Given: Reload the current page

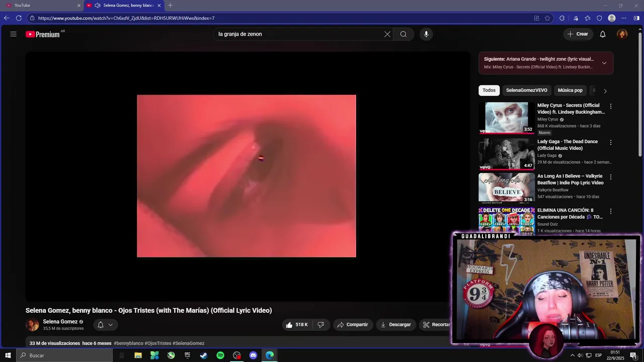Looking at the screenshot, I should point(19,18).
